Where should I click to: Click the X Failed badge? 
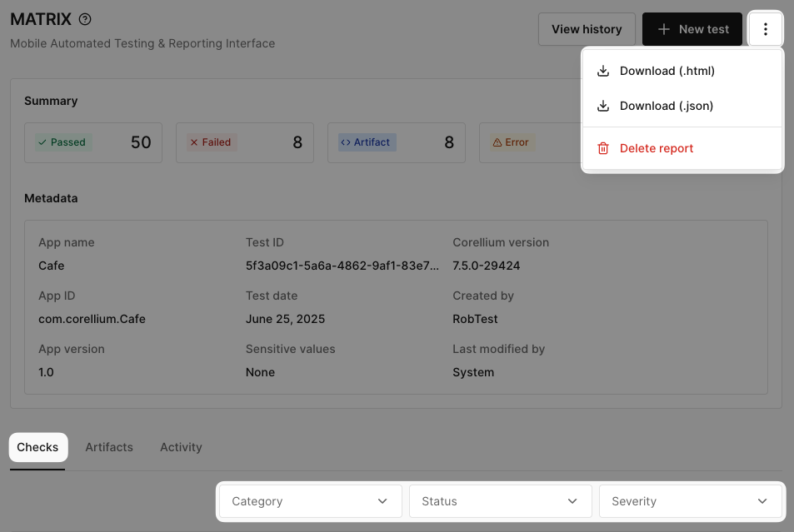212,142
